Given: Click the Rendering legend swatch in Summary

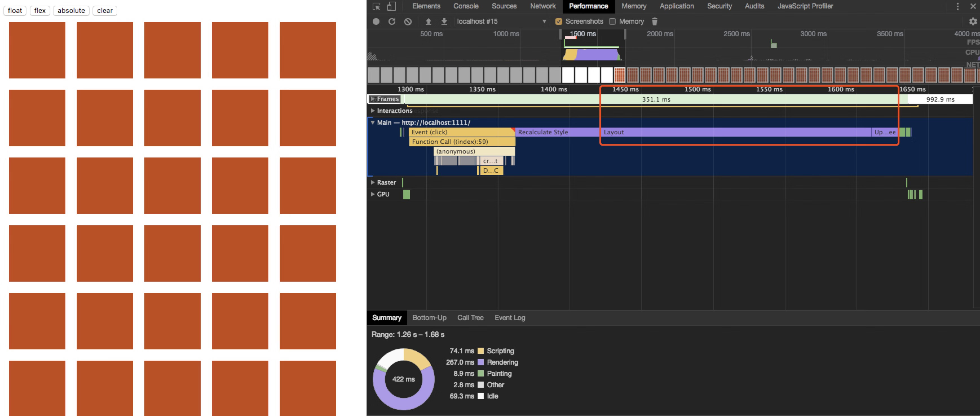Looking at the screenshot, I should coord(481,362).
